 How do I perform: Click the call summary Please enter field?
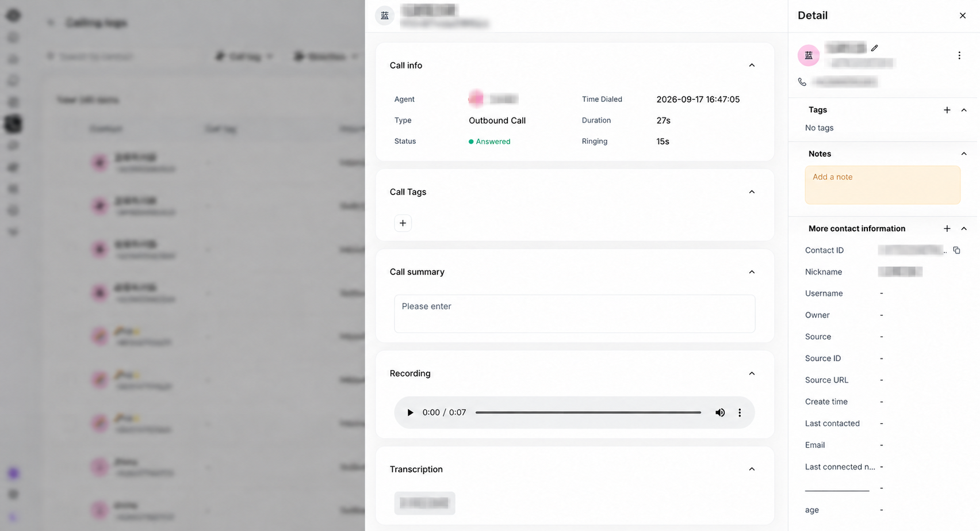(575, 314)
